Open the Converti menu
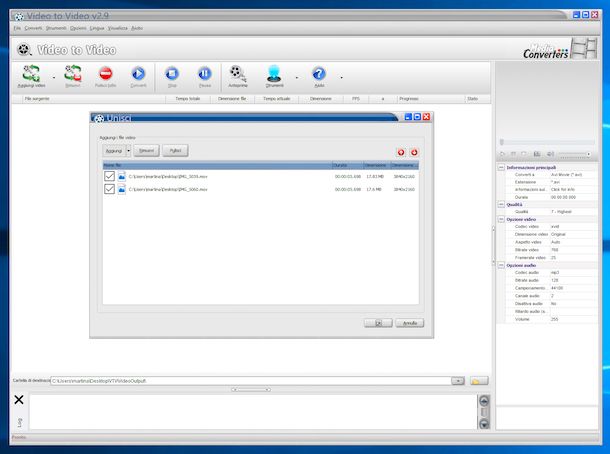Viewport: 610px width, 454px height. click(33, 28)
